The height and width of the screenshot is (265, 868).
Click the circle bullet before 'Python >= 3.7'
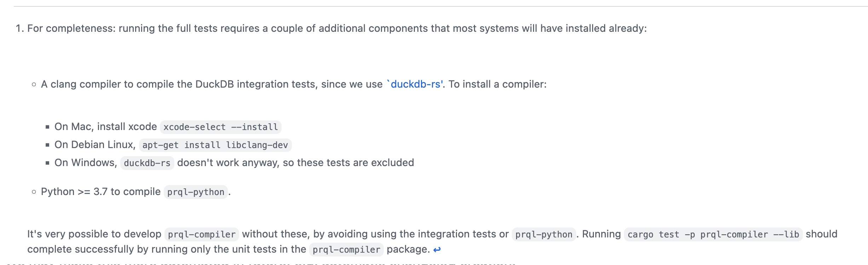[34, 192]
